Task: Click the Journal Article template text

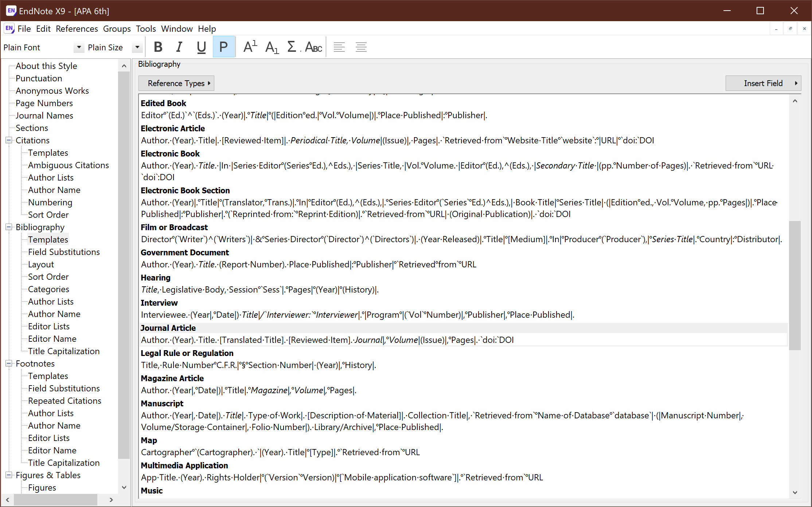Action: (x=327, y=340)
